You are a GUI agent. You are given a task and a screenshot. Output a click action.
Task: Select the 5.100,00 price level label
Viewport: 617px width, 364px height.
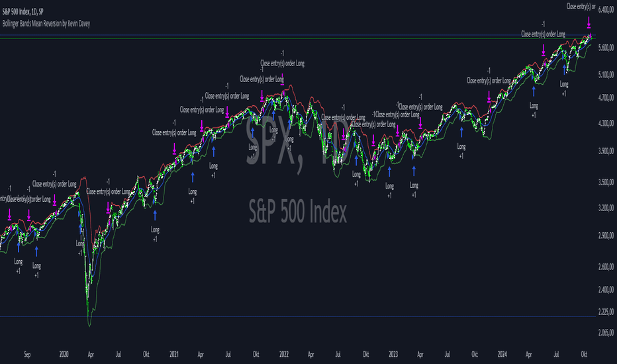pos(606,74)
